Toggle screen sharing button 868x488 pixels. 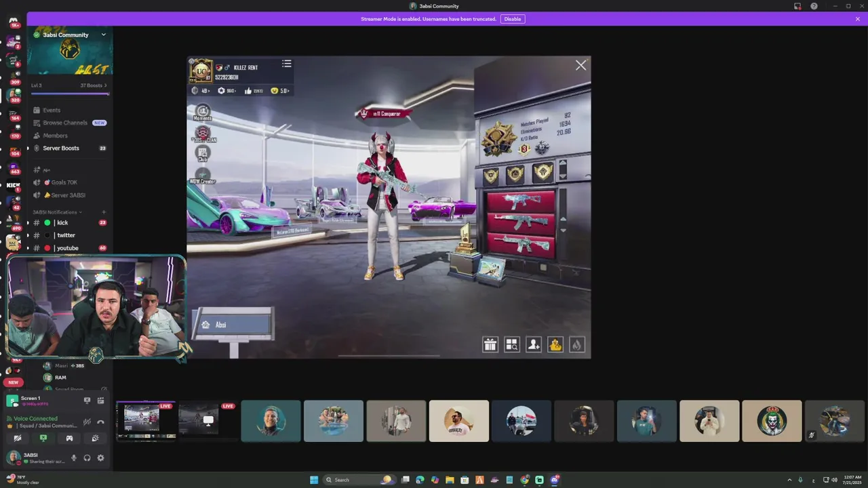click(43, 439)
